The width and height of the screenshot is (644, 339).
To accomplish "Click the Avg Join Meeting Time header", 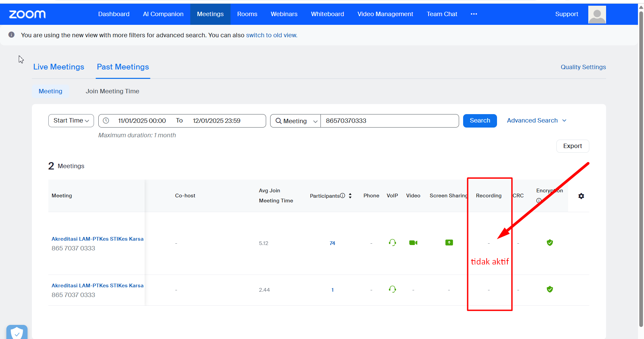I will click(x=276, y=196).
